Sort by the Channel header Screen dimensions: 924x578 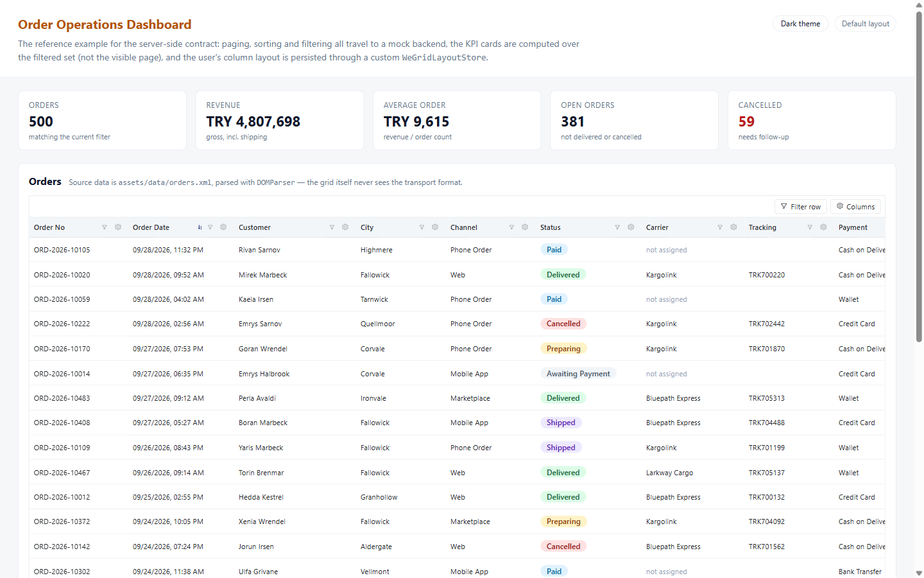coord(464,227)
